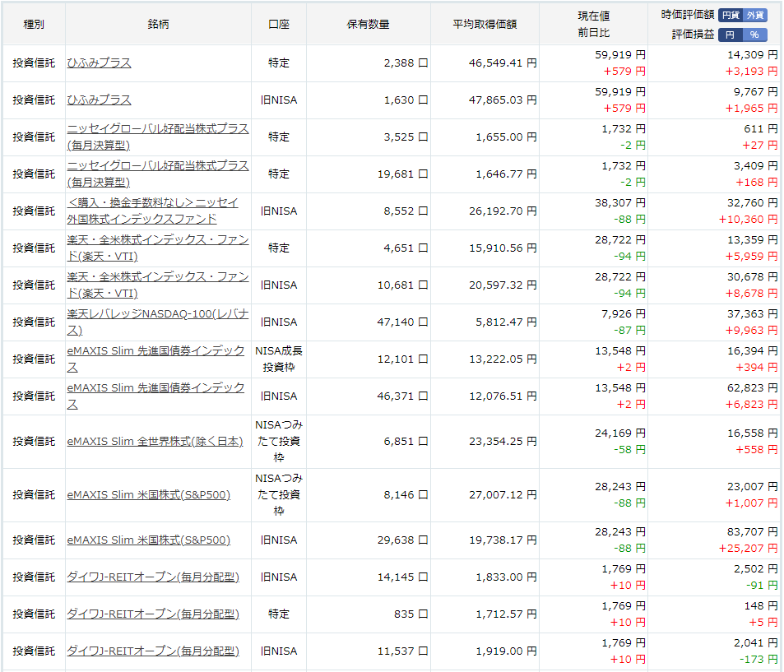
Task: Open ニッセイ外国株式インデックスファンド link
Action: click(x=153, y=211)
